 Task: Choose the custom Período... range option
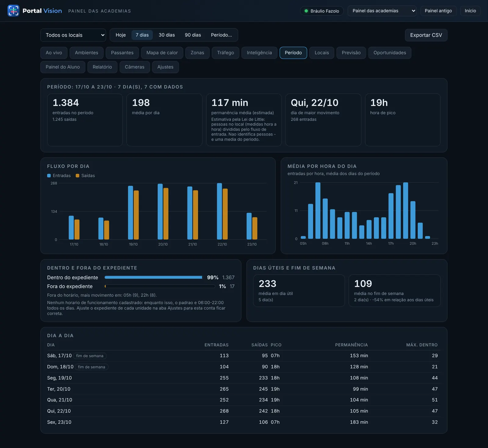pos(221,35)
